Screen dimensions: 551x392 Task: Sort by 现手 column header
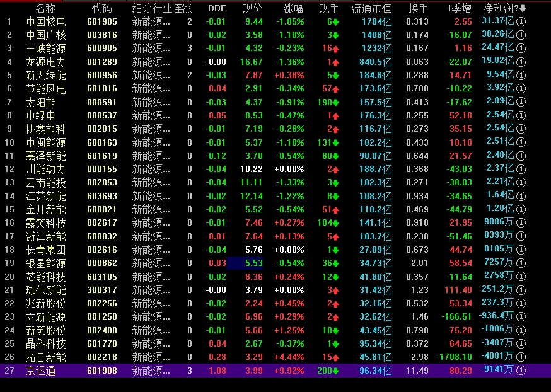pyautogui.click(x=329, y=8)
